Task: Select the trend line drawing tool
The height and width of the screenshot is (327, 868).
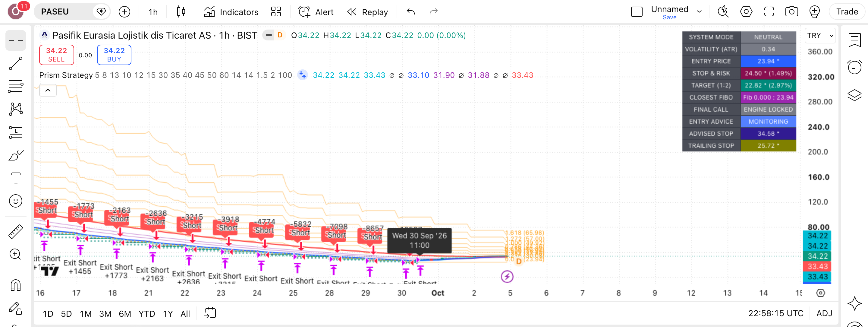Action: tap(15, 63)
